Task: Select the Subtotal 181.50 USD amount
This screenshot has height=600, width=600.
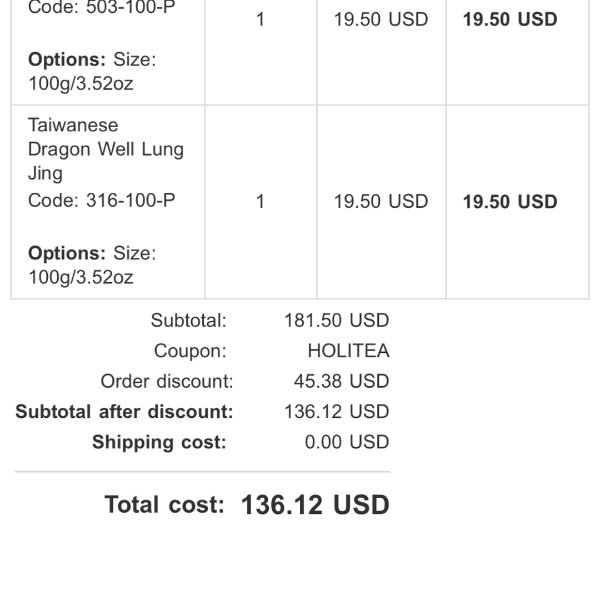Action: point(336,320)
